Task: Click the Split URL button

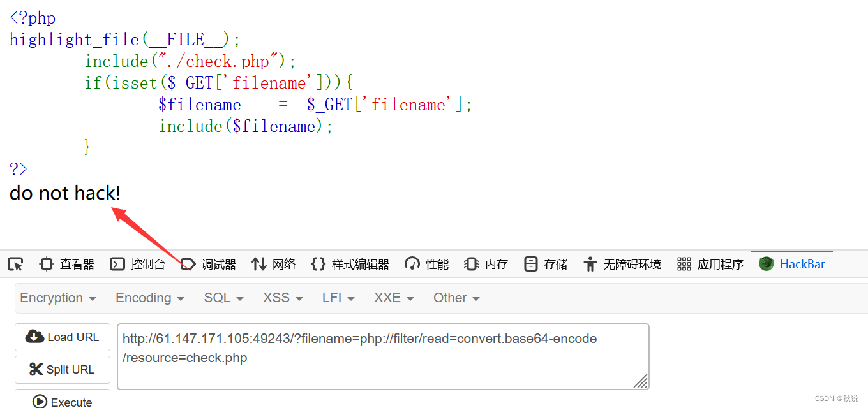Action: click(x=63, y=370)
